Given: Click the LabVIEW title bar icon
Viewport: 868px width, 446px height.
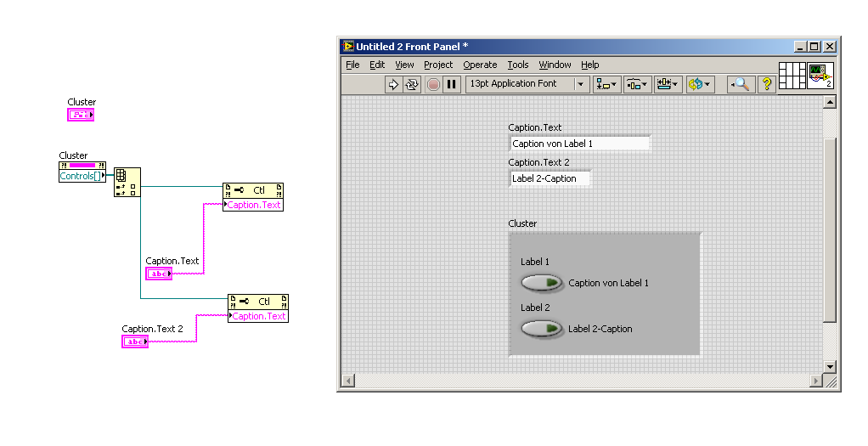Looking at the screenshot, I should coord(348,47).
